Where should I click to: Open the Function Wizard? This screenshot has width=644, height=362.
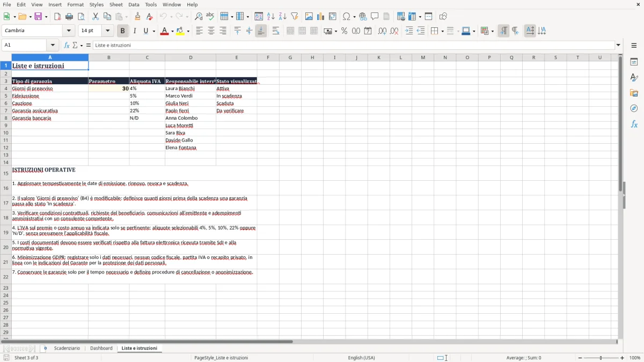pyautogui.click(x=67, y=45)
